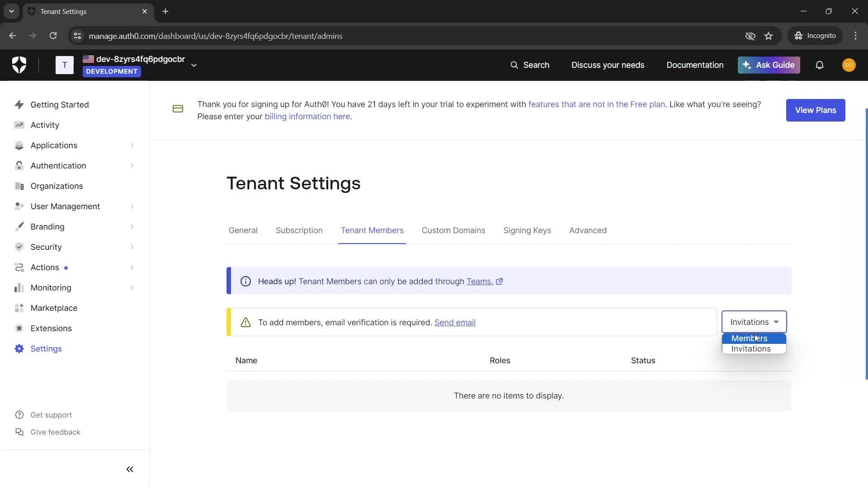Click the Organizations building icon

[x=19, y=186]
